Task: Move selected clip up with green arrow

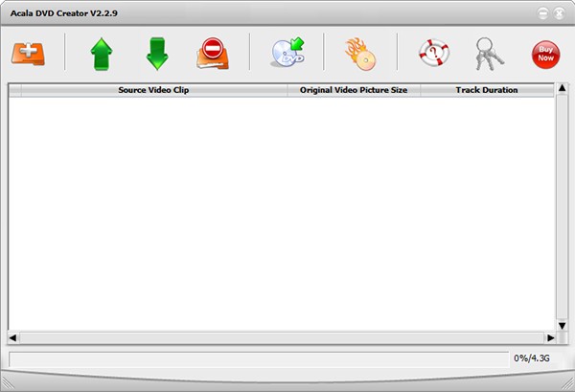Action: tap(102, 54)
